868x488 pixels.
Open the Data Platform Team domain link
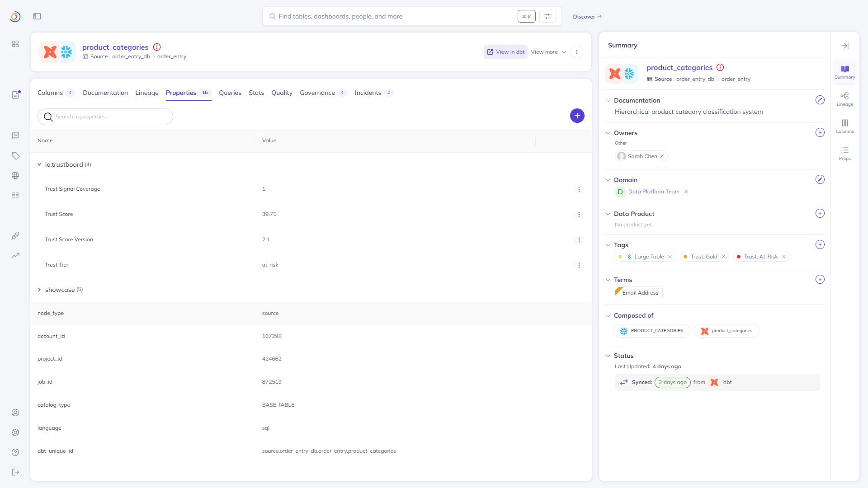pos(654,192)
